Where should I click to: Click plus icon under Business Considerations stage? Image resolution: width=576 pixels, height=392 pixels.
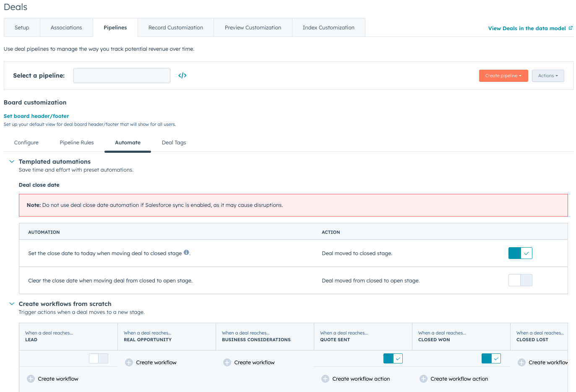(227, 363)
